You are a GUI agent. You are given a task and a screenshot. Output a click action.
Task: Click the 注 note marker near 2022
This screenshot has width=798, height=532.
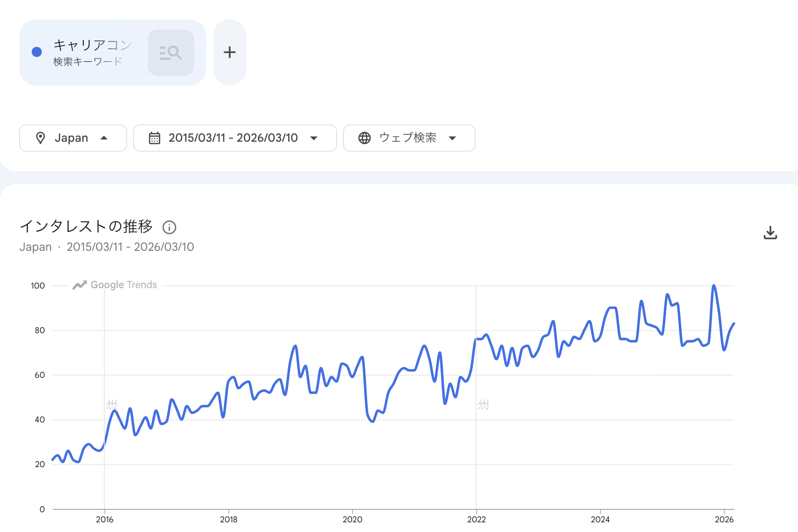pyautogui.click(x=483, y=405)
